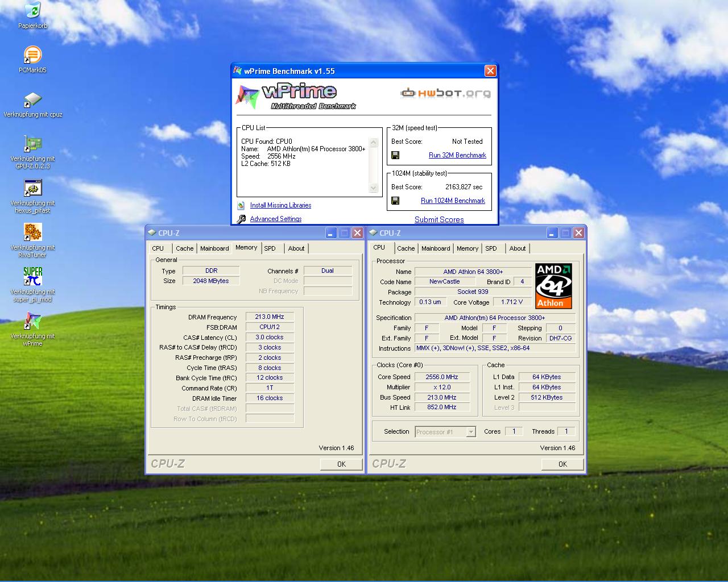Click the DRAM Frequency 213.0 MHz field
Screen dimensions: 728x582
pyautogui.click(x=270, y=317)
